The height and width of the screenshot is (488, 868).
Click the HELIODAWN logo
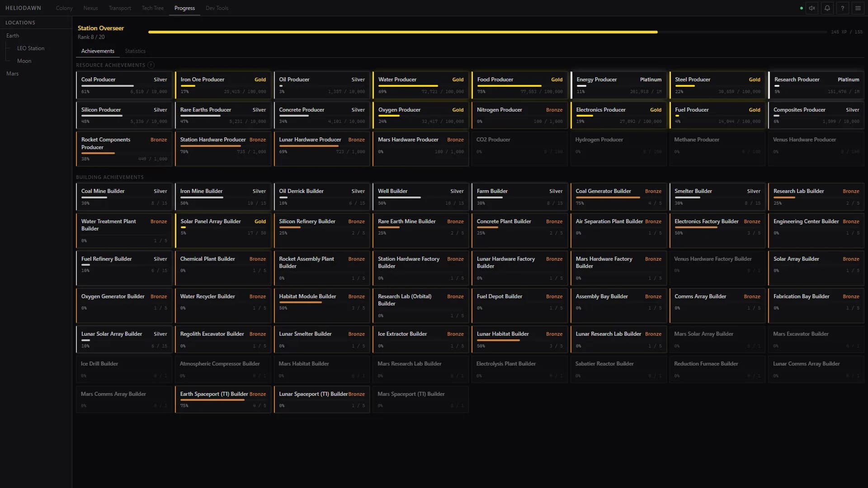coord(23,8)
